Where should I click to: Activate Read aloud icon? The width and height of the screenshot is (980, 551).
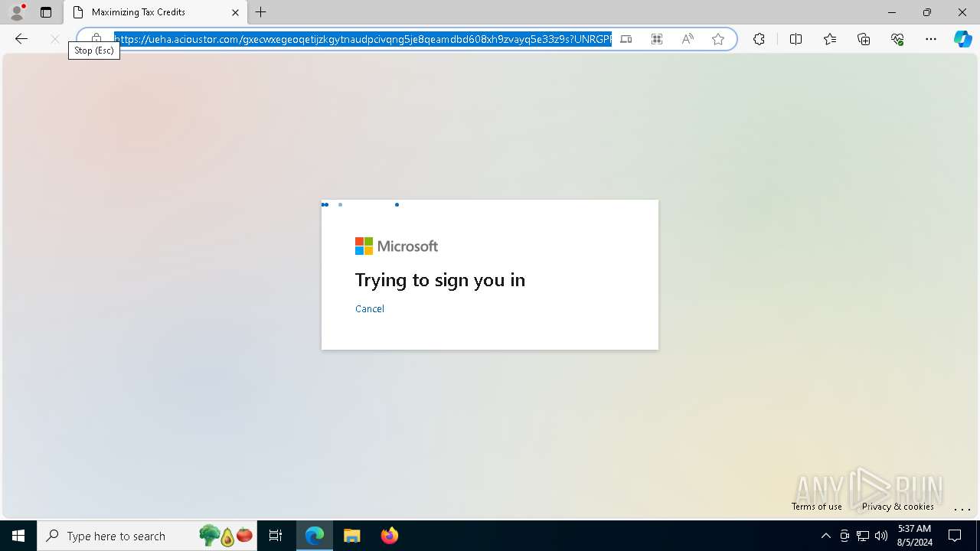pos(688,39)
